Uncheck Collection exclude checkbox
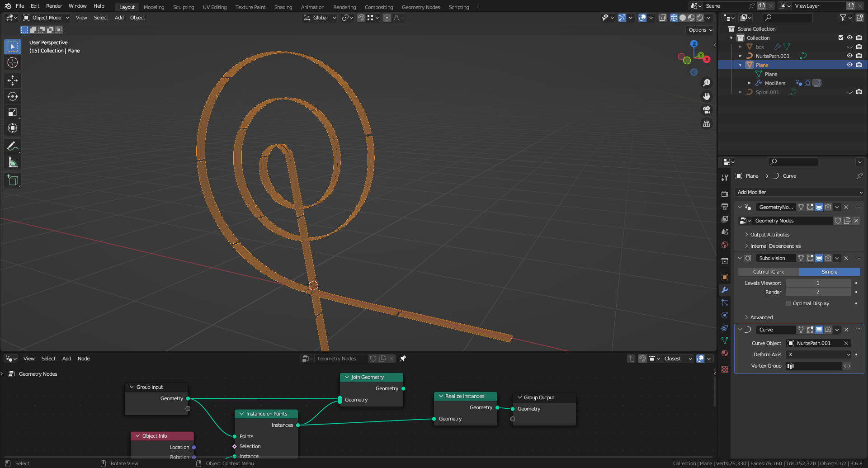This screenshot has width=868, height=468. click(x=841, y=38)
